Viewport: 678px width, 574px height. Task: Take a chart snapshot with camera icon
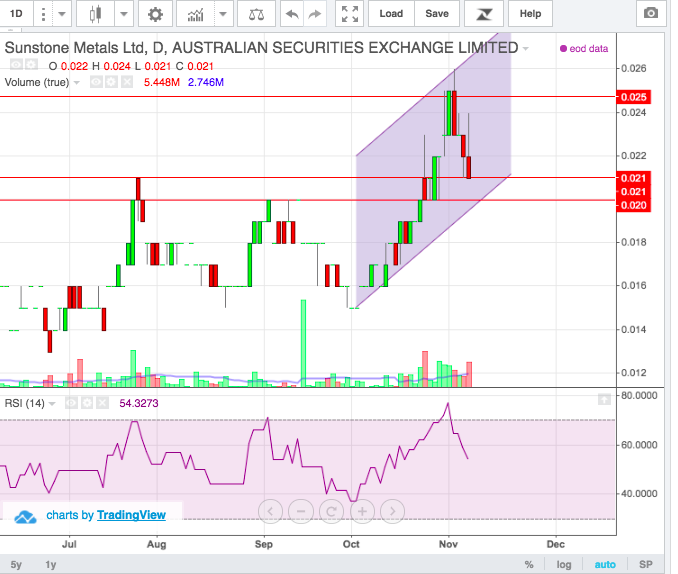651,13
